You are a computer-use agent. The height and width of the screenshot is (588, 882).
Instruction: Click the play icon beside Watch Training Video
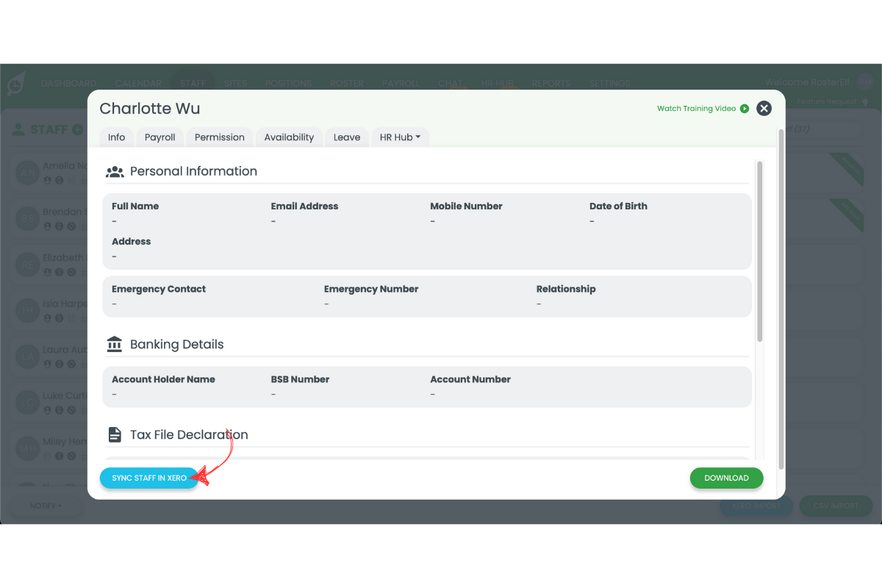click(745, 108)
